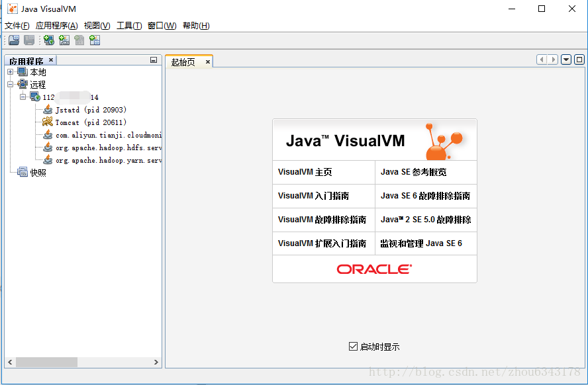The width and height of the screenshot is (588, 385).
Task: Switch to the 起始页 tab
Action: coord(183,62)
